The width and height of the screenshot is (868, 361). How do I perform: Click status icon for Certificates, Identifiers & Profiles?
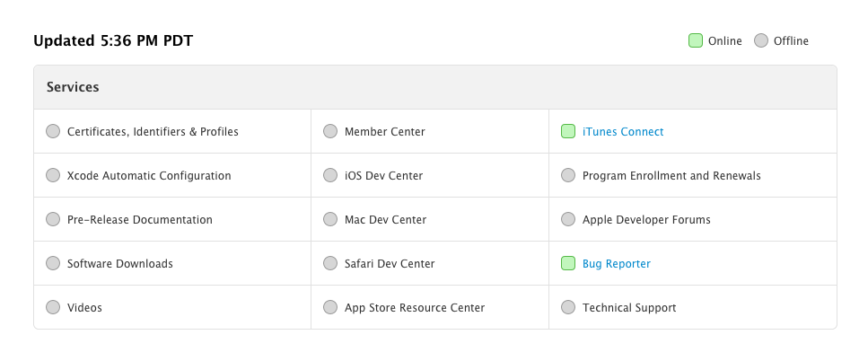(x=53, y=132)
